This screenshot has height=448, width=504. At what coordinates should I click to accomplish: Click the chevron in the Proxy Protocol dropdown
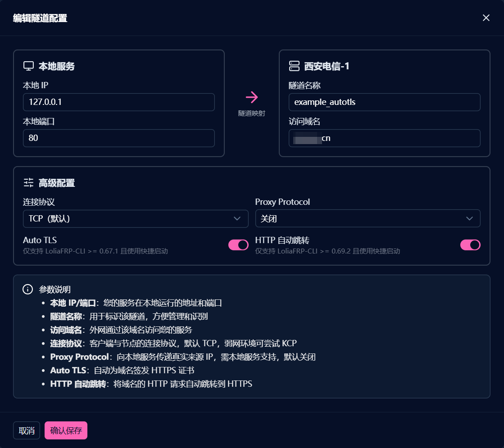[469, 218]
